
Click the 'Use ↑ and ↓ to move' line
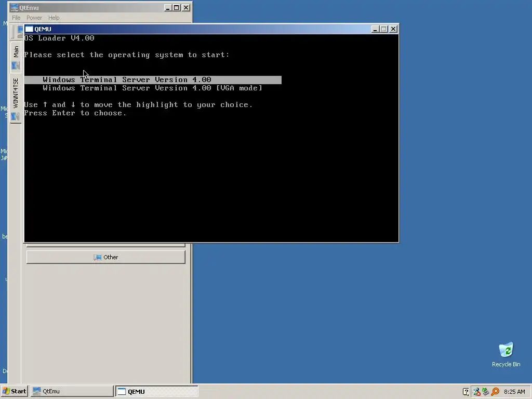(x=138, y=105)
